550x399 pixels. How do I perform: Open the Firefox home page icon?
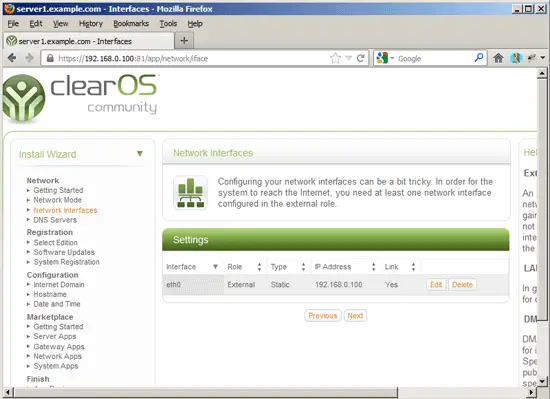pyautogui.click(x=498, y=58)
